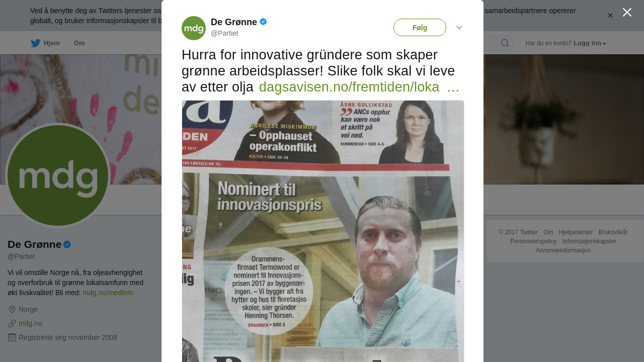This screenshot has height=362, width=644.
Task: Dismiss the cookie notice banner
Action: pyautogui.click(x=610, y=16)
